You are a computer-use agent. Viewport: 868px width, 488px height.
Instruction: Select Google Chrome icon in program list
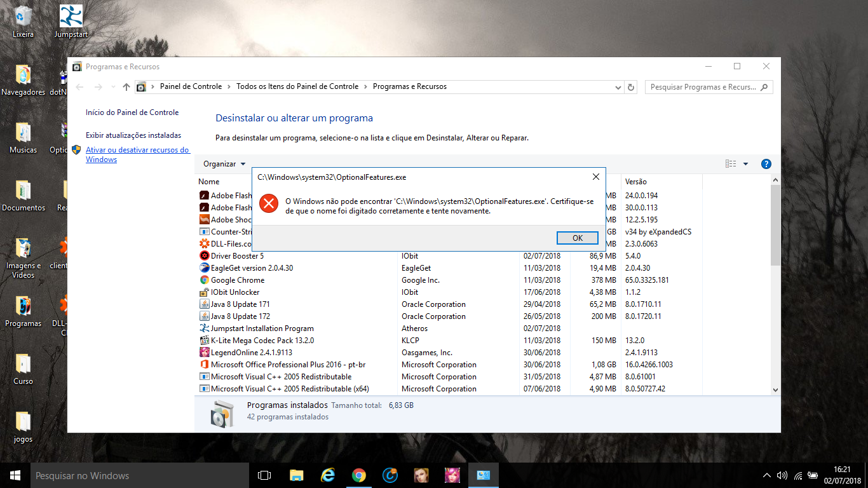205,280
